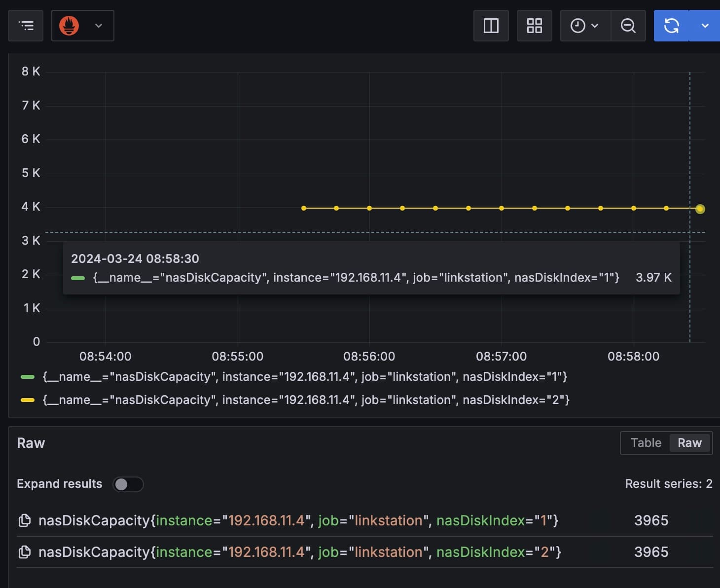
Task: Toggle green legend series nasDiskIndex="1"
Action: (x=28, y=377)
